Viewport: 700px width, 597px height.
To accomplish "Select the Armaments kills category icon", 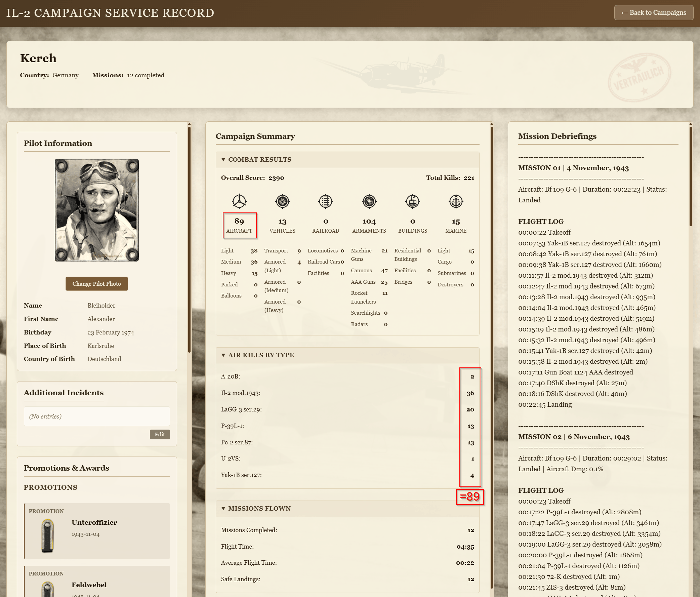I will (369, 201).
